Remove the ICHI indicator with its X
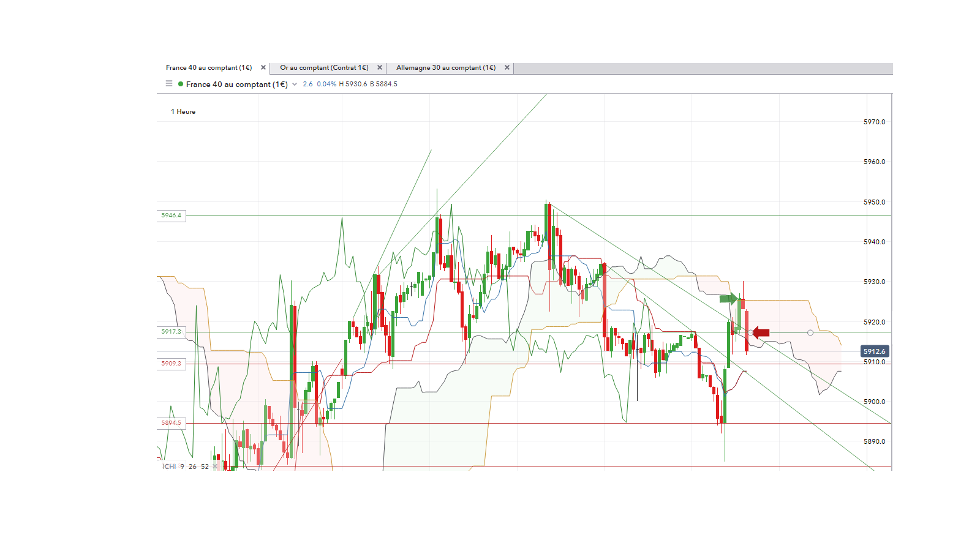 215,467
